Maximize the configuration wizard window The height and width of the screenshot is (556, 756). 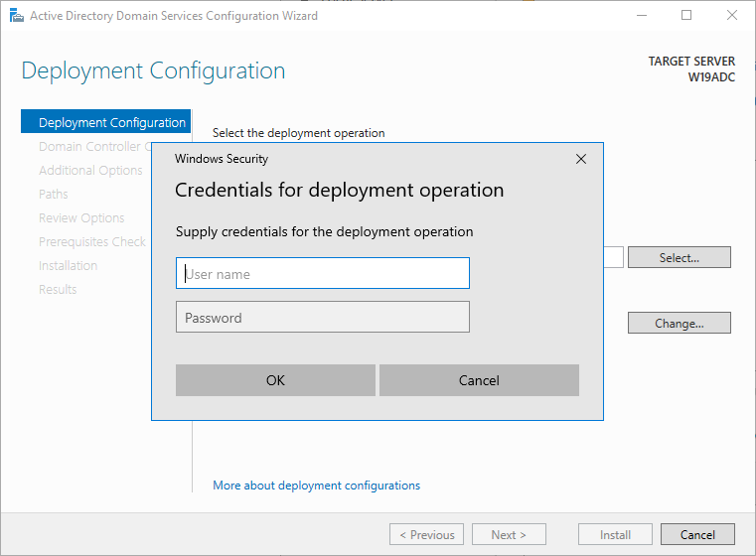click(686, 16)
